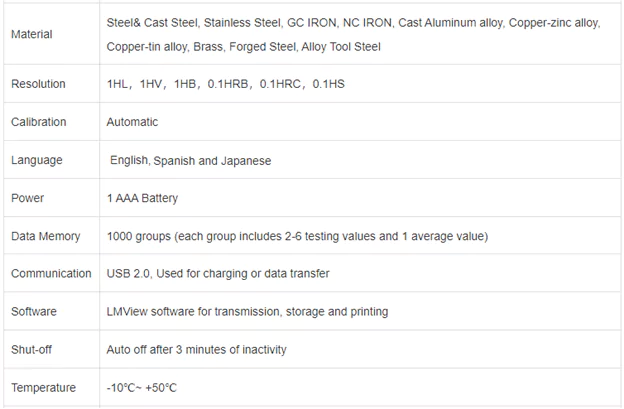624x409 pixels.
Task: Select the Resolution label cell
Action: pos(38,85)
